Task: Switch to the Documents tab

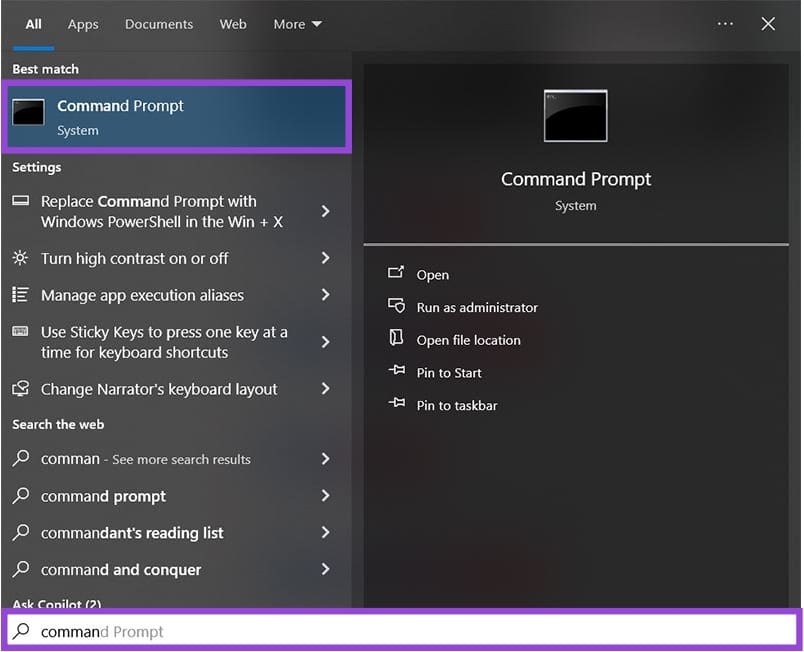Action: (x=158, y=24)
